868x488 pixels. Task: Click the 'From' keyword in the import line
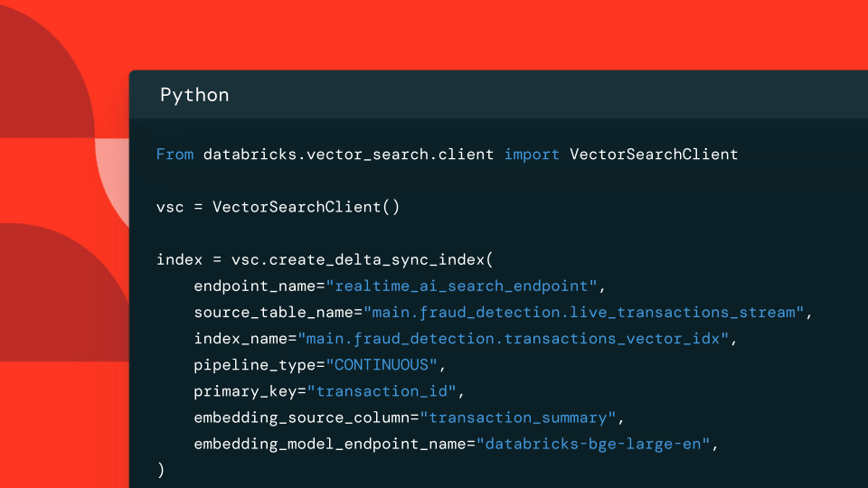[175, 155]
